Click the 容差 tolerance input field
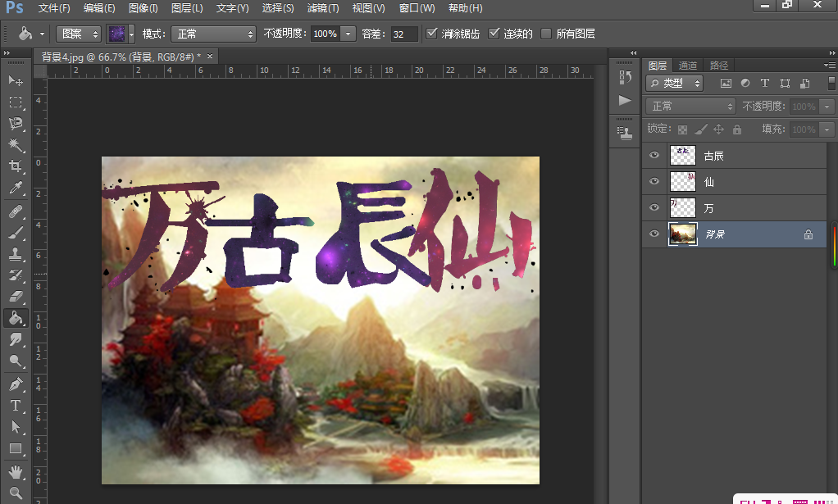Image resolution: width=838 pixels, height=504 pixels. pos(404,34)
